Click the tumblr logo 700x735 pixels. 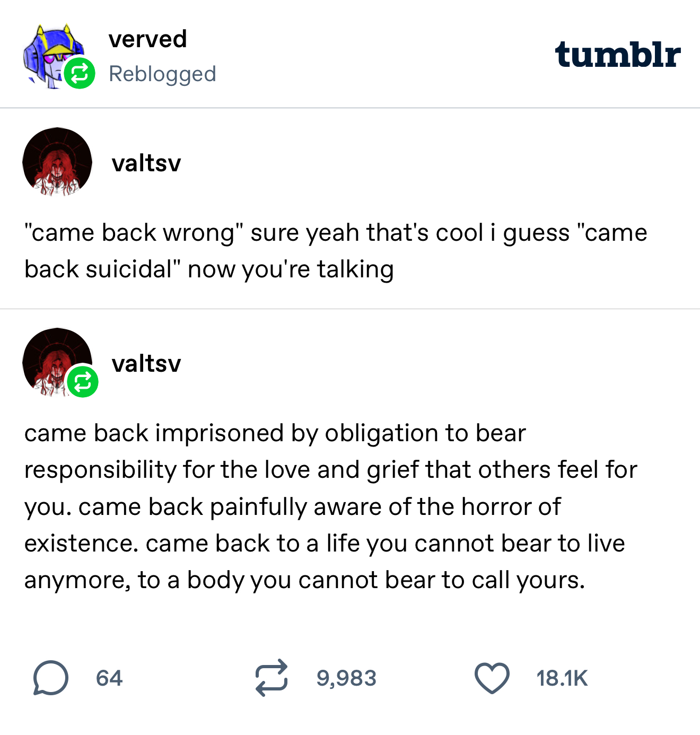click(618, 55)
